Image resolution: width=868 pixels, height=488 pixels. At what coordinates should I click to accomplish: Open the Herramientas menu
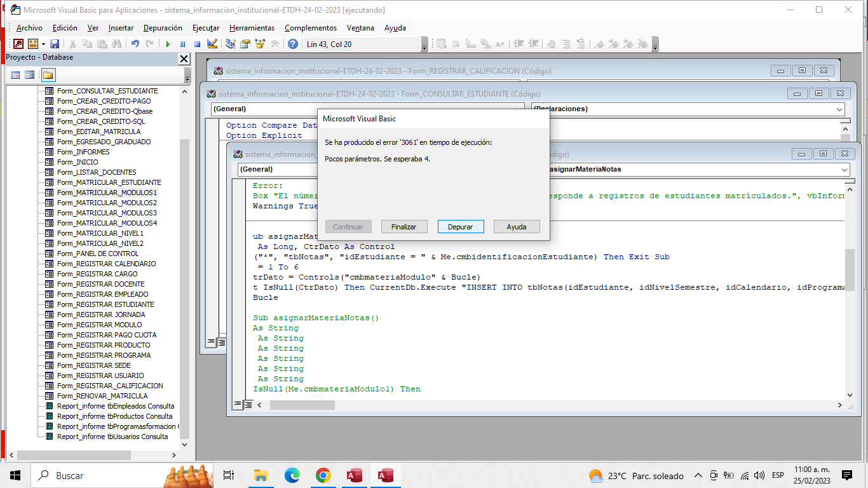[252, 28]
